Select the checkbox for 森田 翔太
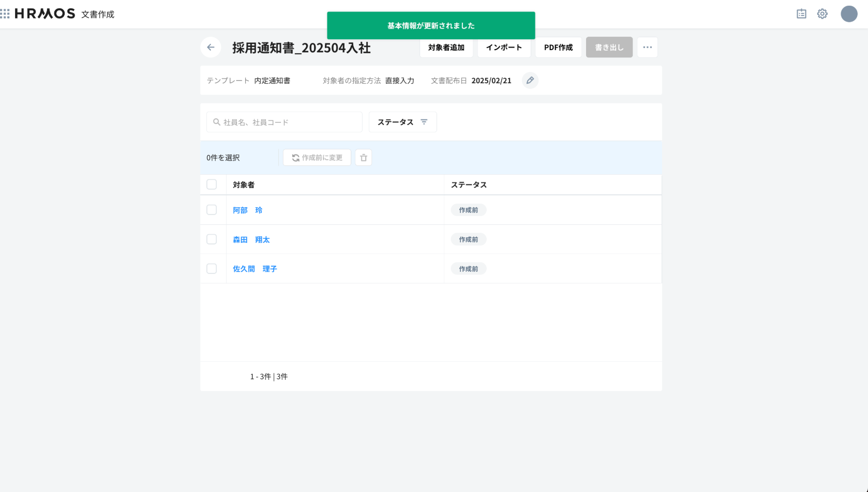 [x=212, y=239]
